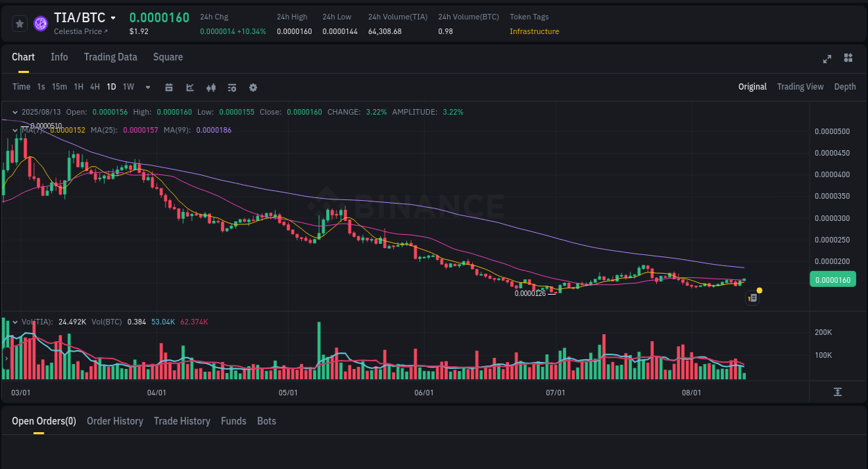
Task: Open the Order History tab
Action: [x=115, y=420]
